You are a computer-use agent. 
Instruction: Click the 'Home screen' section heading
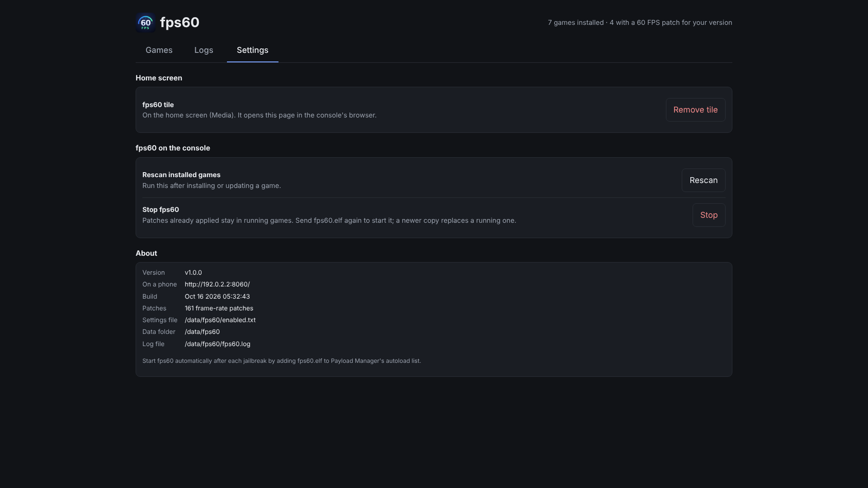(x=159, y=78)
